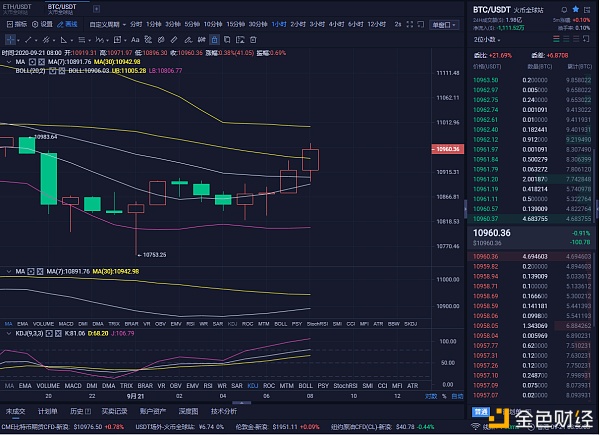Click the ruler measure tool icon
Screen dimensions: 600x435
pyautogui.click(x=174, y=39)
